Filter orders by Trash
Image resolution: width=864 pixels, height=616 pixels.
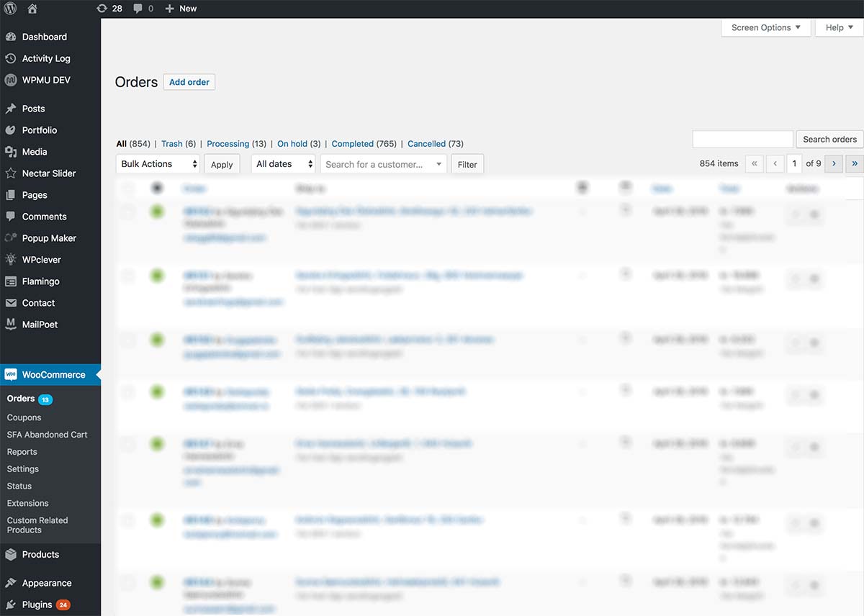coord(172,144)
